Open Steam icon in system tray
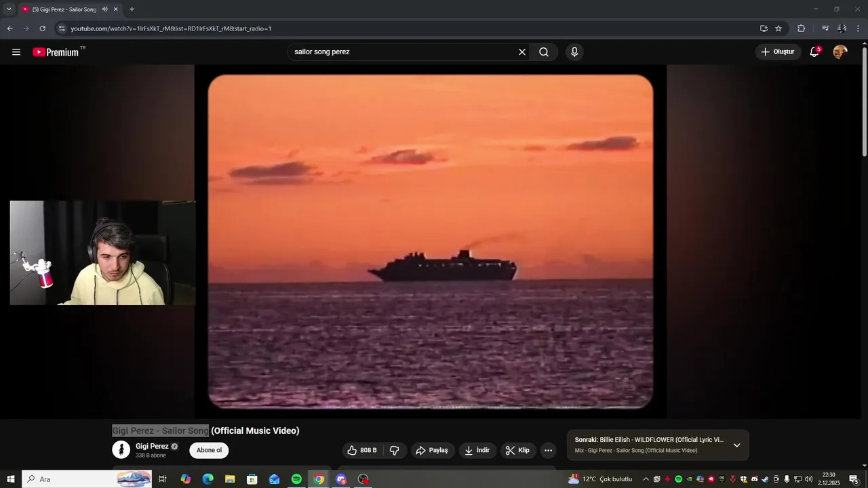 coord(765,479)
